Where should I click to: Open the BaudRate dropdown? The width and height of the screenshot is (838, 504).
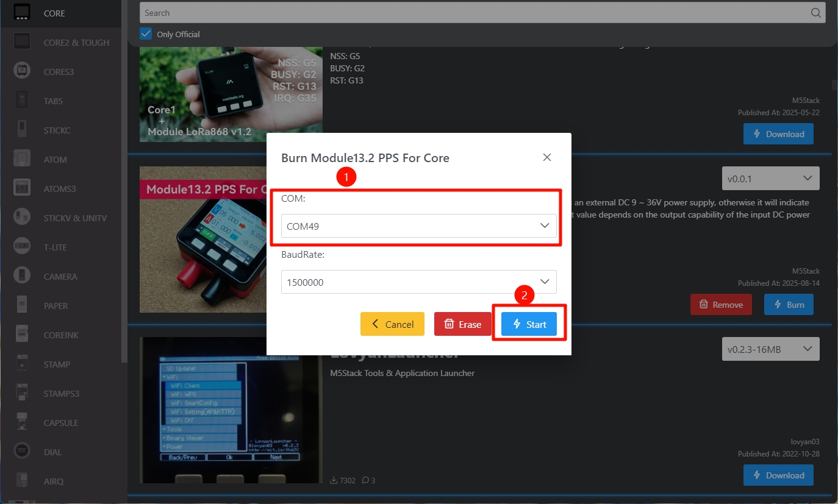pos(419,282)
